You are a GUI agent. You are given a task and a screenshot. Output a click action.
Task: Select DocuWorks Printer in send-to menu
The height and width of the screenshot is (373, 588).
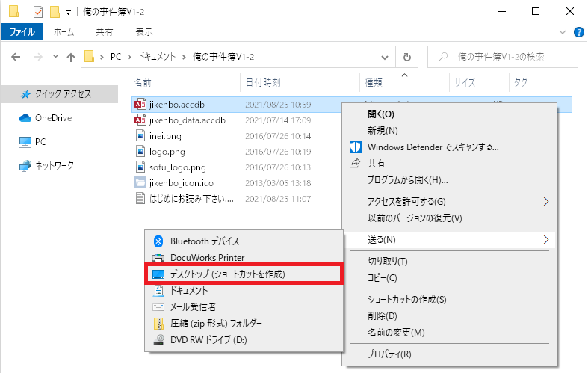click(207, 257)
